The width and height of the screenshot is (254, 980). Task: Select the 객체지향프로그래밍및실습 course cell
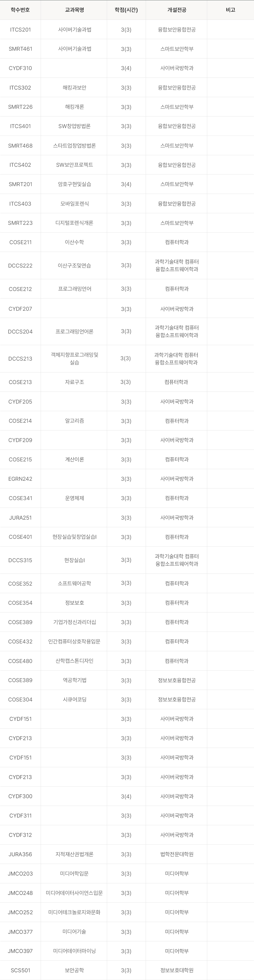click(74, 358)
